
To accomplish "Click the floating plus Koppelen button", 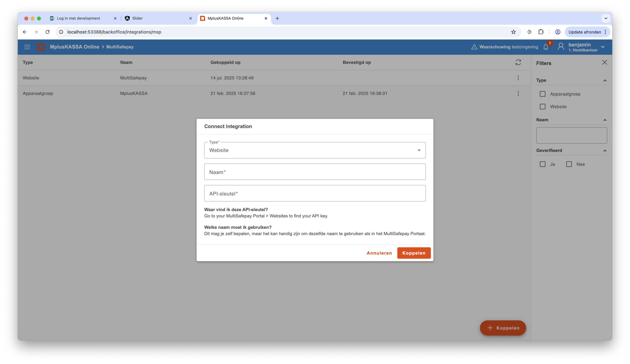I will [x=503, y=328].
